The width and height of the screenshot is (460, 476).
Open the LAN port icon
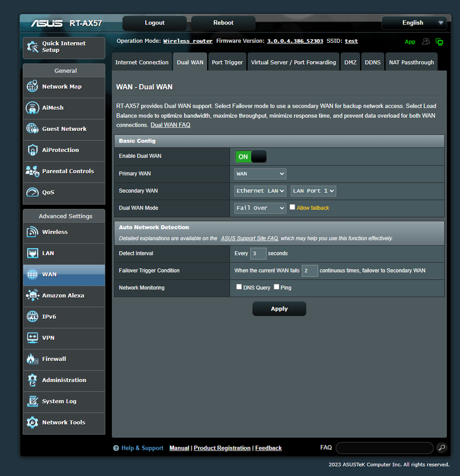click(33, 253)
